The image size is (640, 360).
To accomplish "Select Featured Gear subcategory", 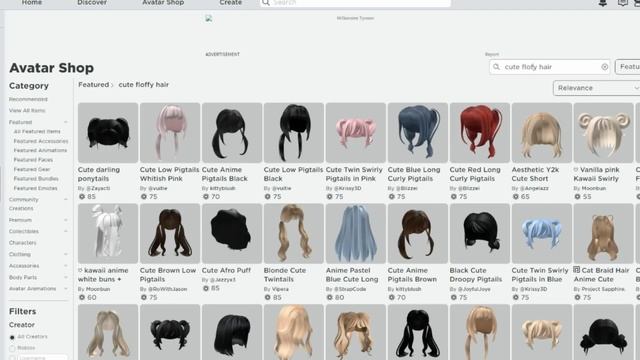I will (x=31, y=169).
